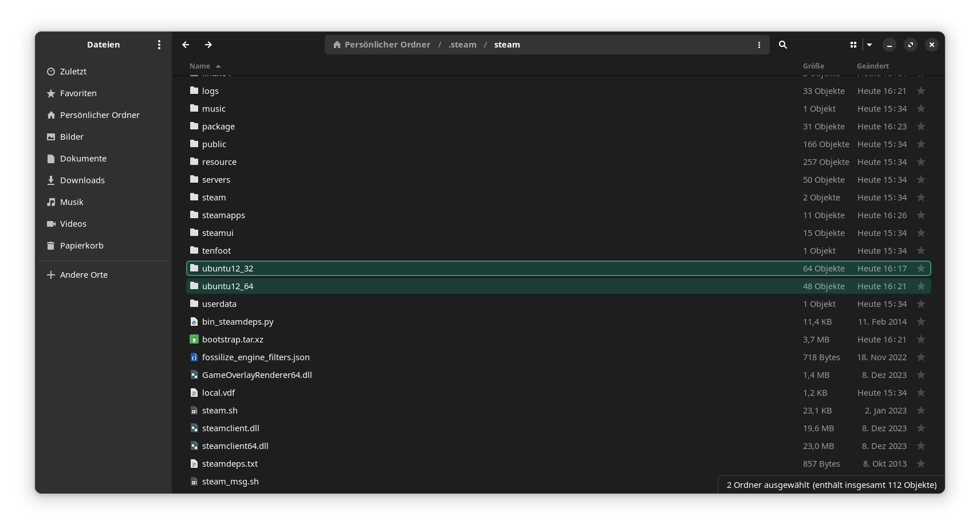Open the path bar options menu
Image resolution: width=980 pixels, height=532 pixels.
[x=759, y=45]
